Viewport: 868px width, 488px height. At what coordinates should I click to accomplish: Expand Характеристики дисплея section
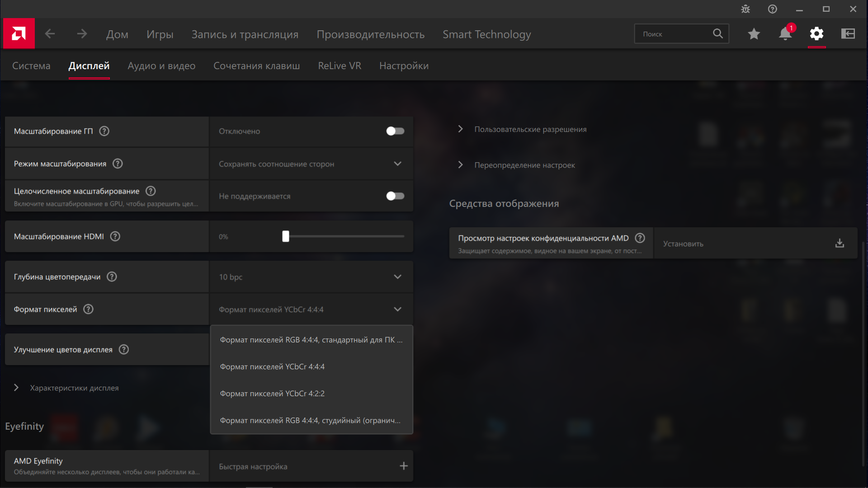[x=74, y=388]
